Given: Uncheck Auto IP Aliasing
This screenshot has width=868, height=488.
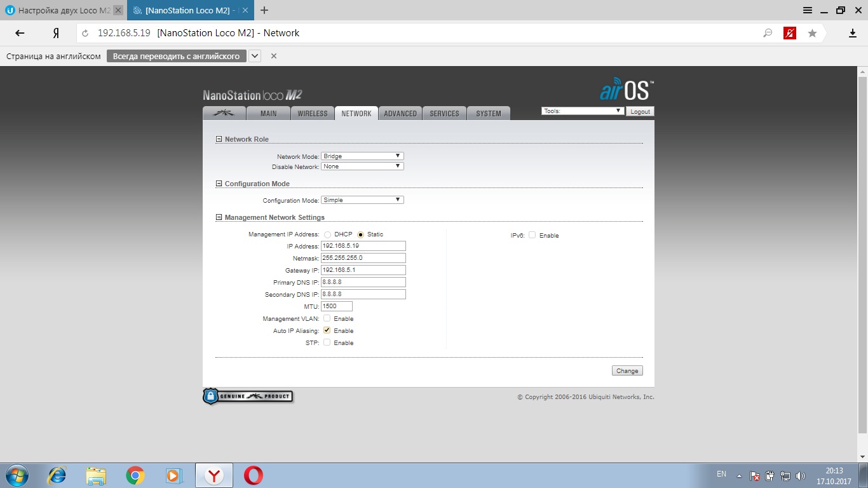Looking at the screenshot, I should click(327, 330).
